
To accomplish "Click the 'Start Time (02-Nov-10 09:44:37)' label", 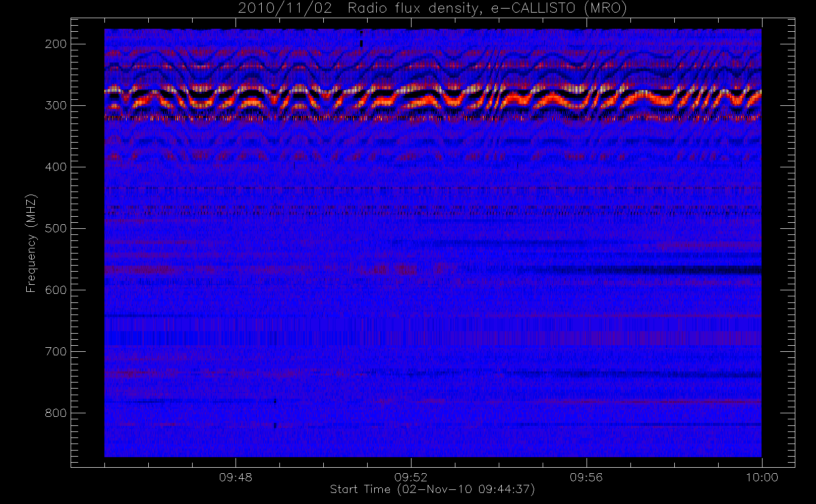I will click(x=432, y=489).
